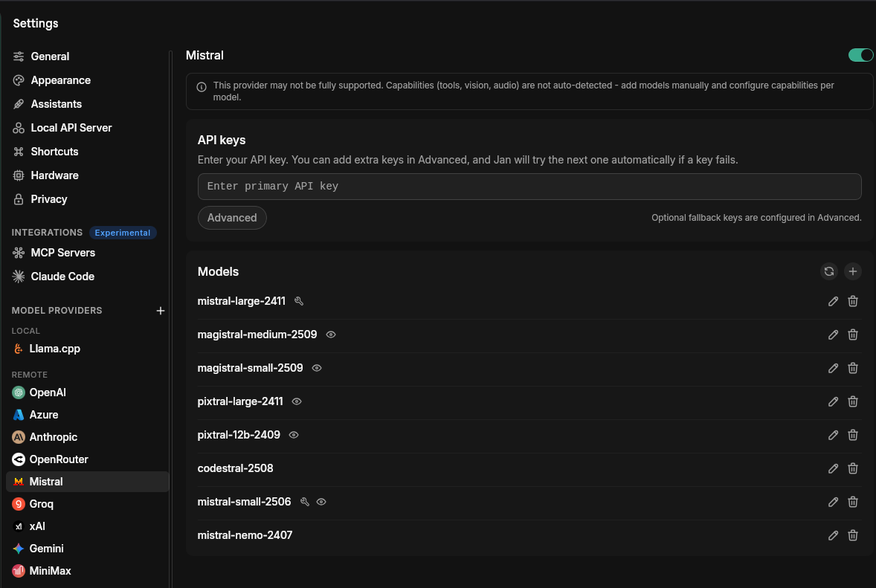Add a model provider with plus icon

161,311
